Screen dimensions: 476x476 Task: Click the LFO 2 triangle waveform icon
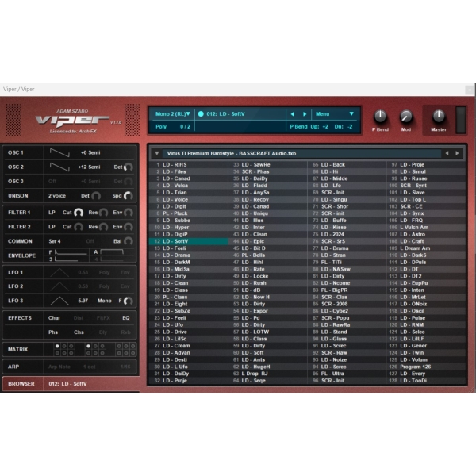click(x=59, y=286)
